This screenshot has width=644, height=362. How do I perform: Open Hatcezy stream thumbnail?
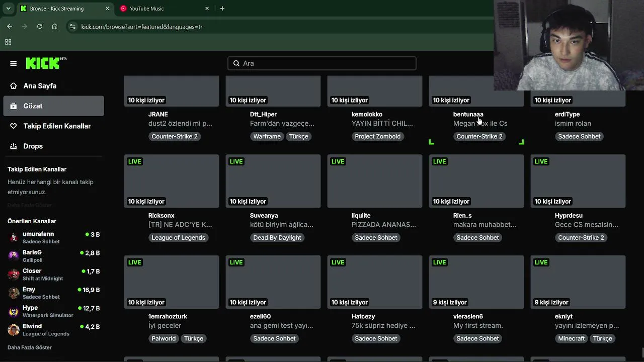coord(375,282)
